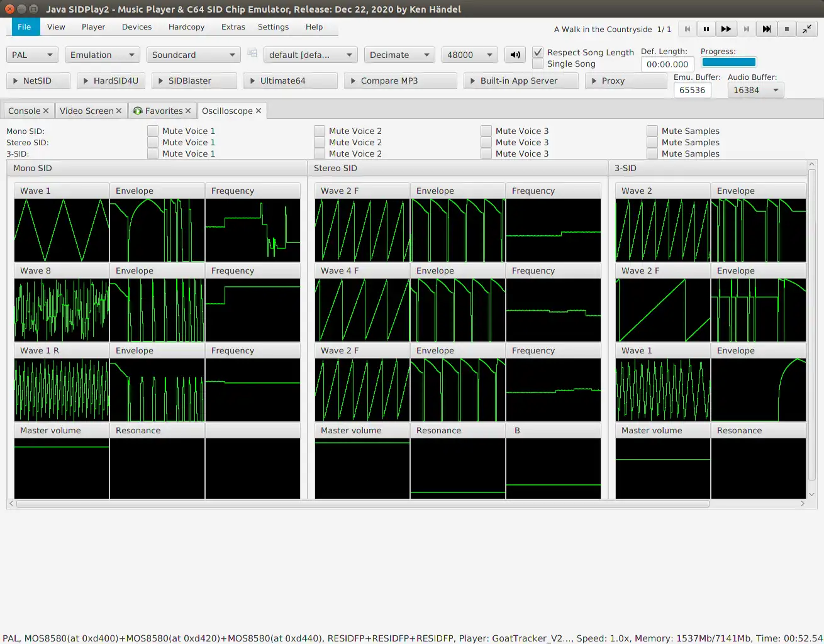Open the PAL video standard dropdown

point(32,55)
